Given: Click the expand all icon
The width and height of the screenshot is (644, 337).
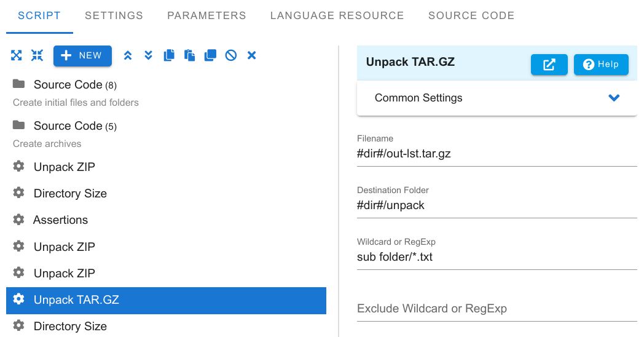Looking at the screenshot, I should pyautogui.click(x=17, y=55).
